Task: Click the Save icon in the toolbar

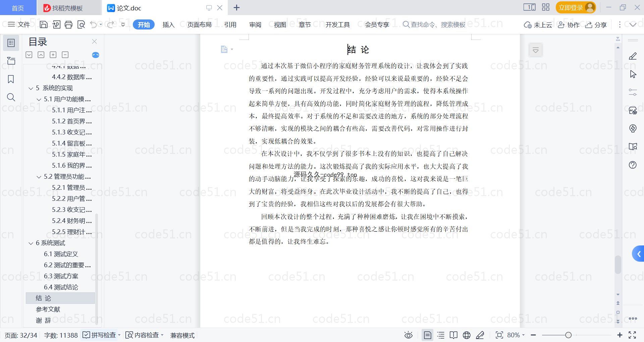Action: (x=44, y=24)
